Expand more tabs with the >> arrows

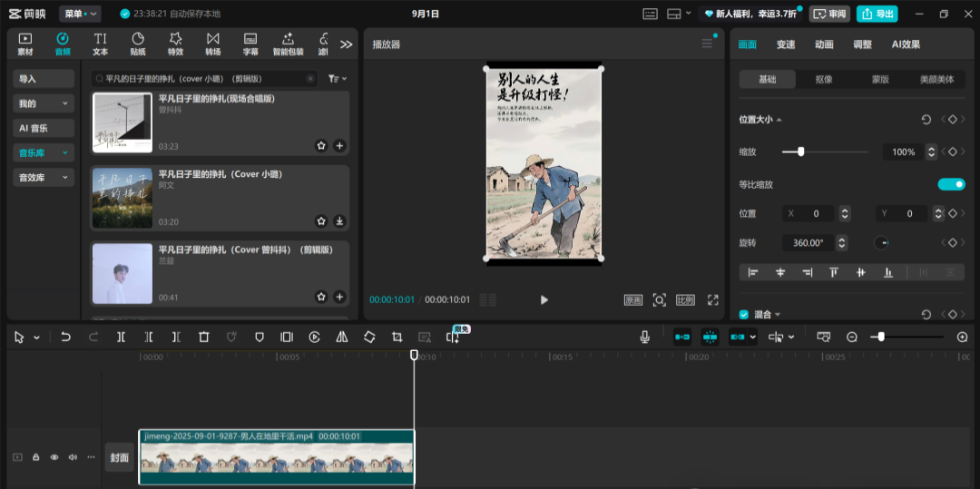tap(347, 44)
